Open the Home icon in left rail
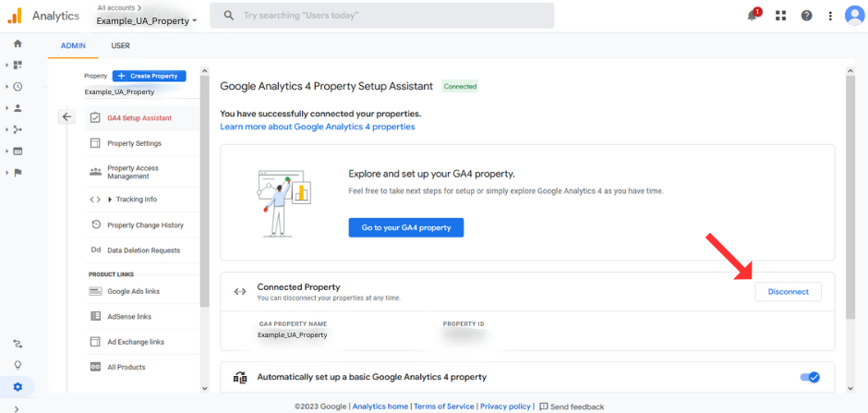868x413 pixels. 18,43
